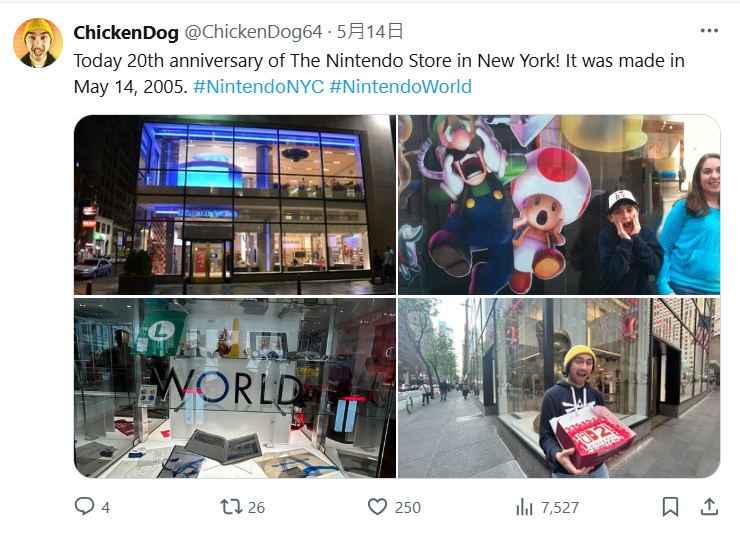Click the retweet arrows icon
Image resolution: width=740 pixels, height=533 pixels.
point(231,507)
